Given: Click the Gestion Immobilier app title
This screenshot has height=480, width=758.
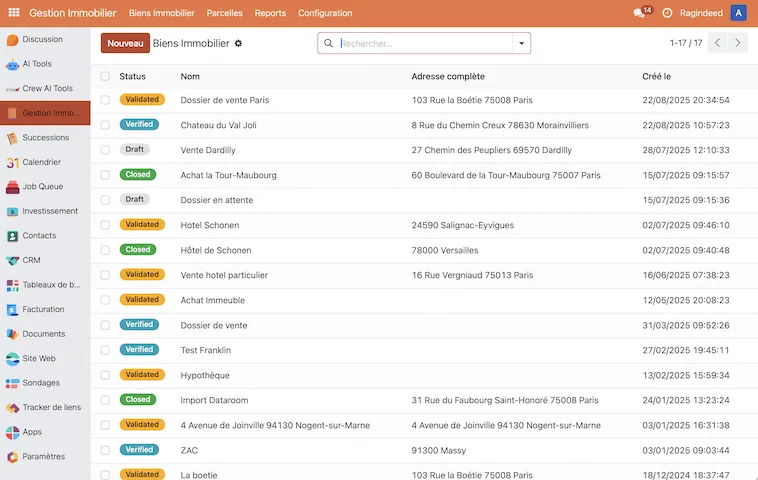Looking at the screenshot, I should click(x=73, y=13).
